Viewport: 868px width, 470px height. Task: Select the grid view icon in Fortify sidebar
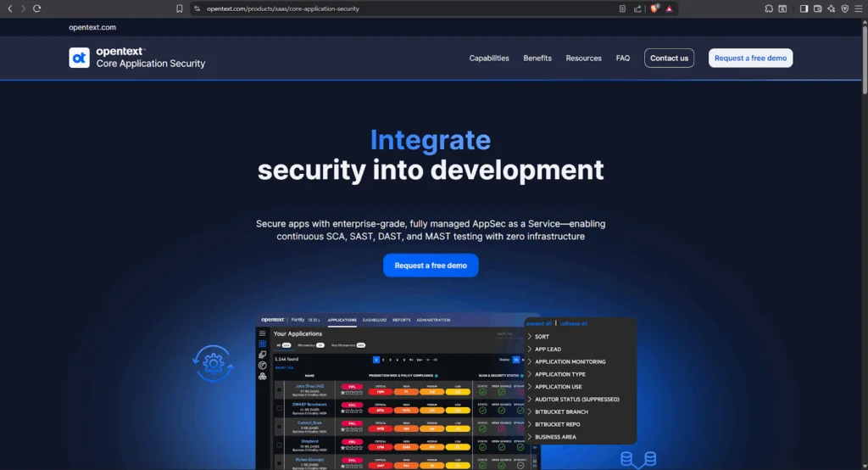coord(263,344)
